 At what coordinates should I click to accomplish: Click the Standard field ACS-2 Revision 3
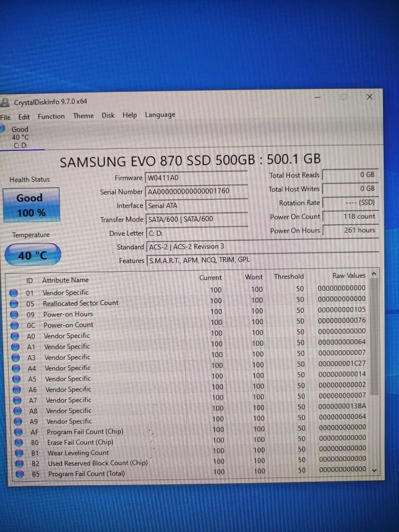click(x=263, y=246)
